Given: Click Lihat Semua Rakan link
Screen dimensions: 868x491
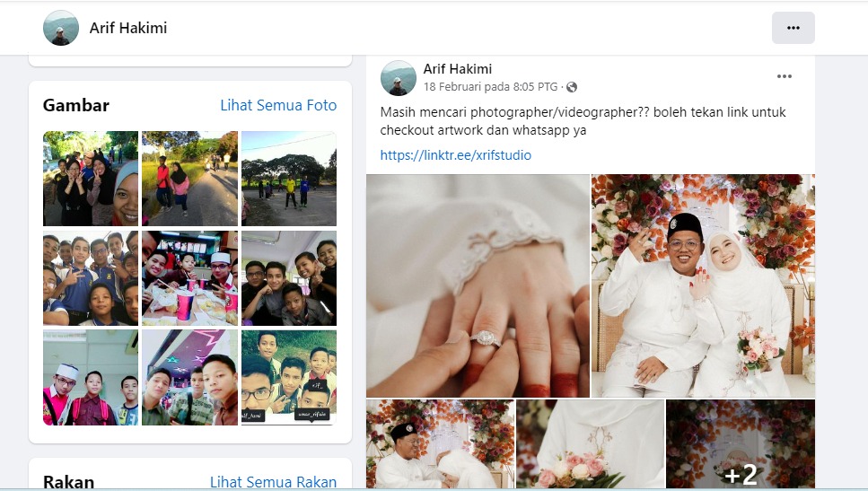Looking at the screenshot, I should pos(273,482).
